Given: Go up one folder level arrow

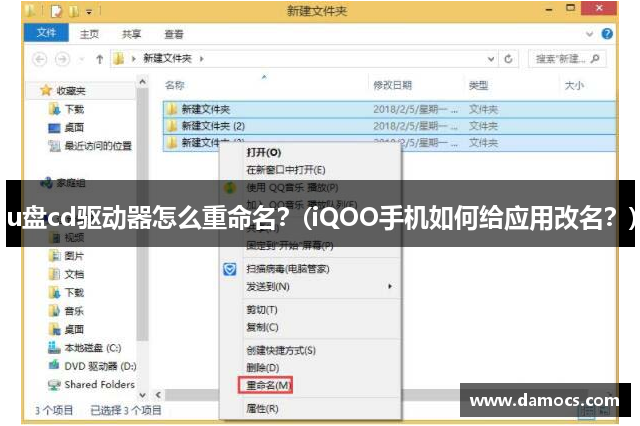Looking at the screenshot, I should 99,60.
